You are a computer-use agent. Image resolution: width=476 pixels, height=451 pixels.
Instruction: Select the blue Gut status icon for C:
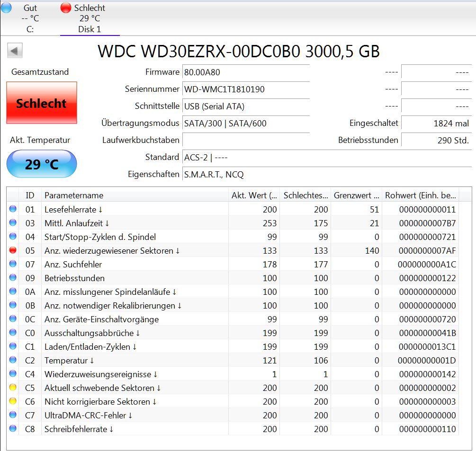pyautogui.click(x=6, y=8)
